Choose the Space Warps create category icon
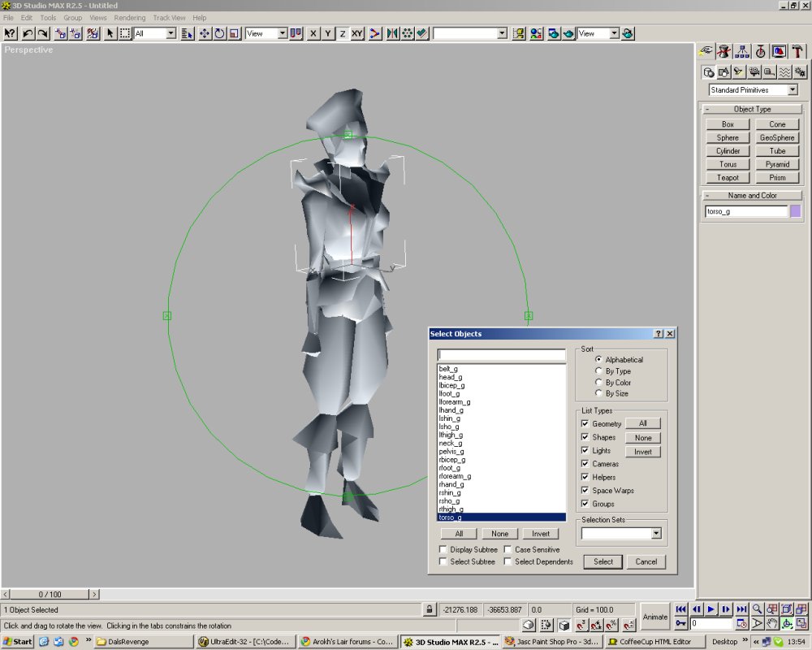 [785, 72]
